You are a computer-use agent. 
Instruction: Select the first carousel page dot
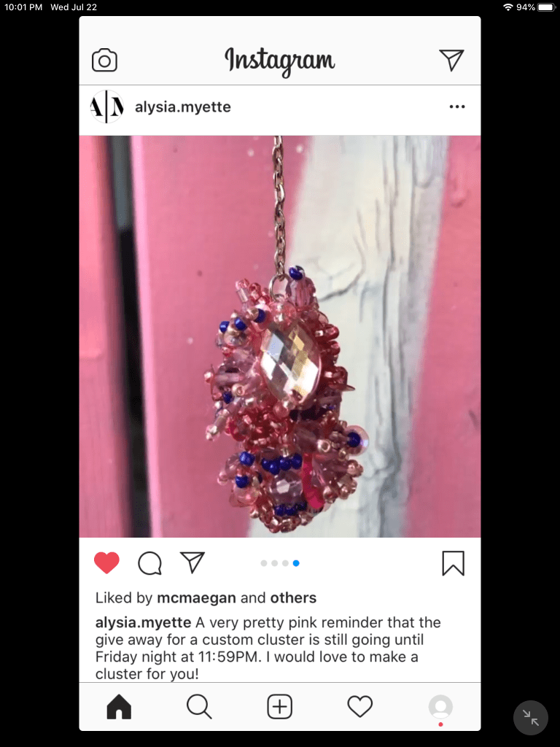click(264, 563)
